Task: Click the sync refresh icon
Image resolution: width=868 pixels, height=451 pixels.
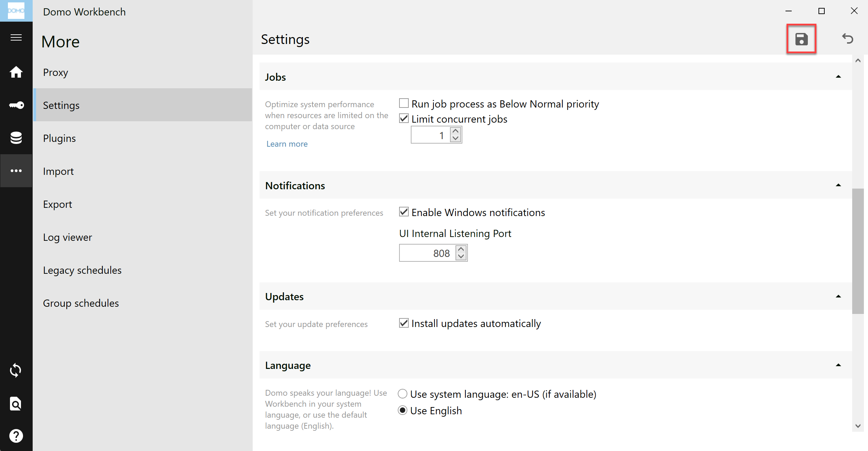Action: tap(16, 370)
